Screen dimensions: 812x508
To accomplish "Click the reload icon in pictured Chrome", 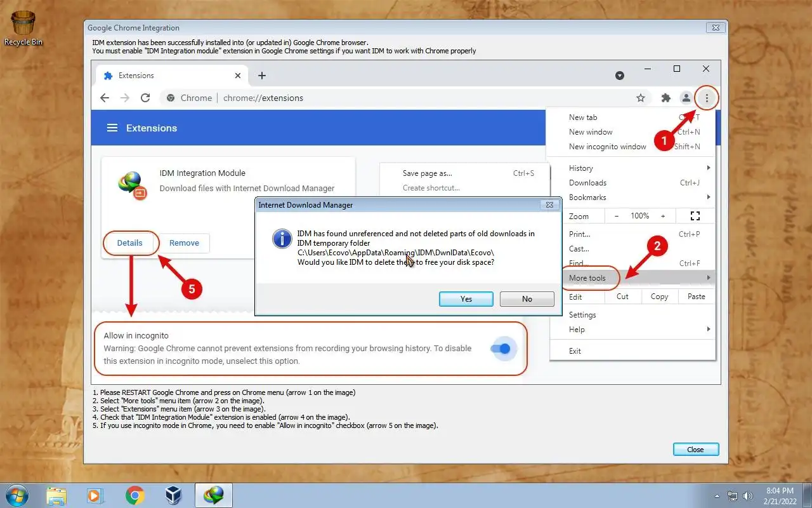I will click(x=145, y=98).
